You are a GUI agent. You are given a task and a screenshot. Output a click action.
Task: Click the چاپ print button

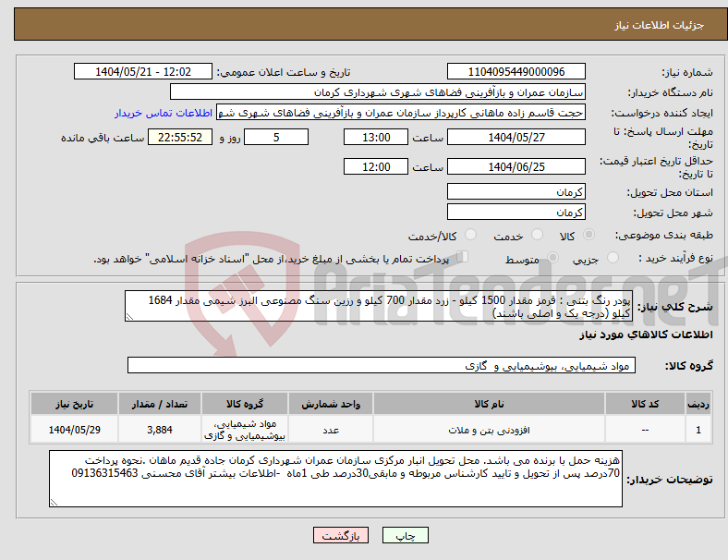(406, 535)
